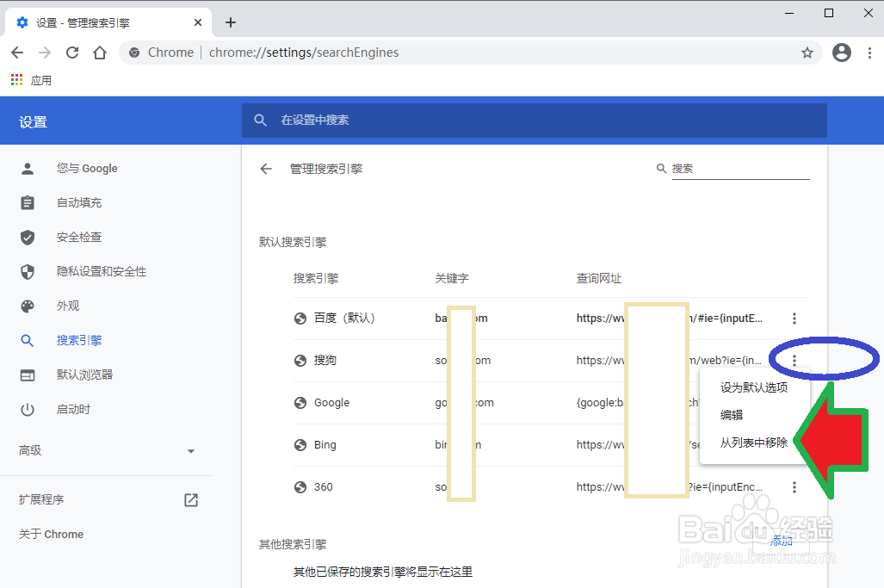Bookmark this page with the star icon

pos(807,53)
